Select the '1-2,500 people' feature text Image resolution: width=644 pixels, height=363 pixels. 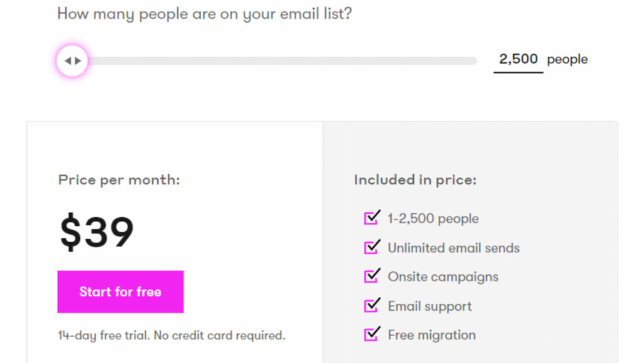coord(433,219)
